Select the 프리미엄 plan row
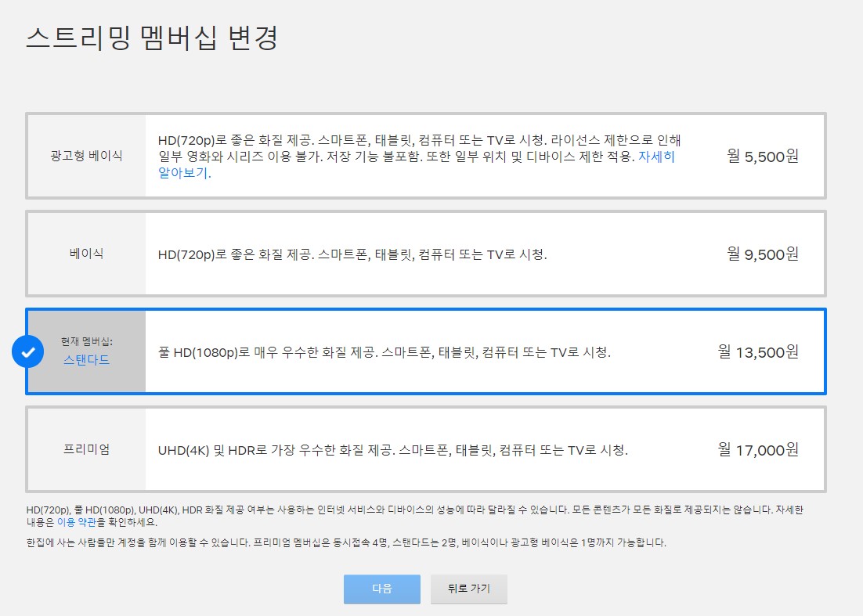The image size is (863, 616). pos(431,450)
